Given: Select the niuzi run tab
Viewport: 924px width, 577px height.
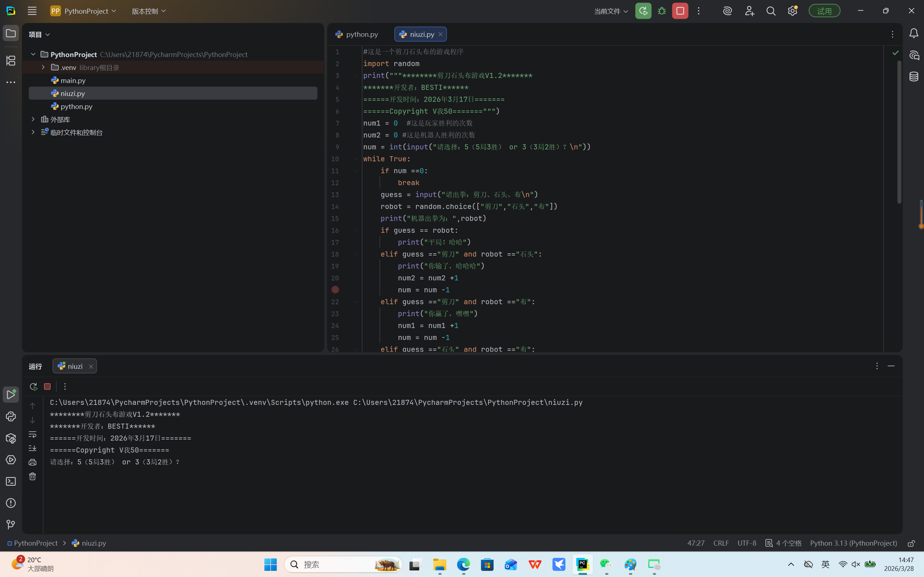Looking at the screenshot, I should point(74,366).
